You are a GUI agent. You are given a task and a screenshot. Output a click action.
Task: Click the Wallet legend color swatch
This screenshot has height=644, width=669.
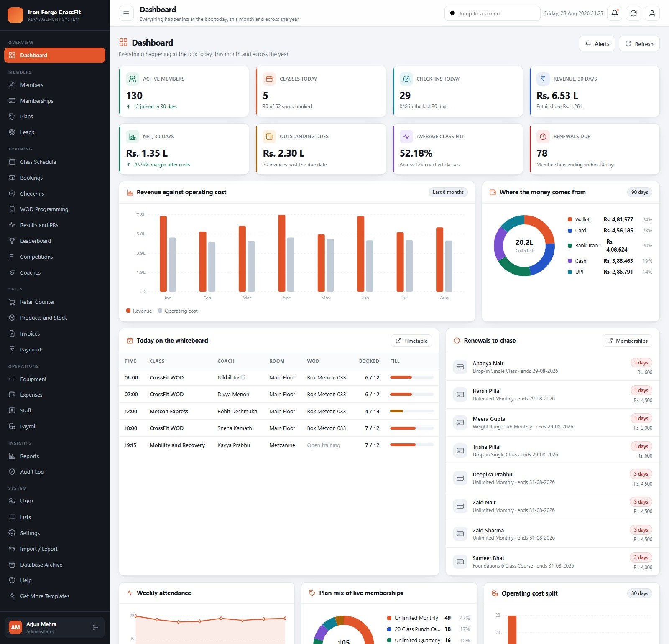coord(570,219)
